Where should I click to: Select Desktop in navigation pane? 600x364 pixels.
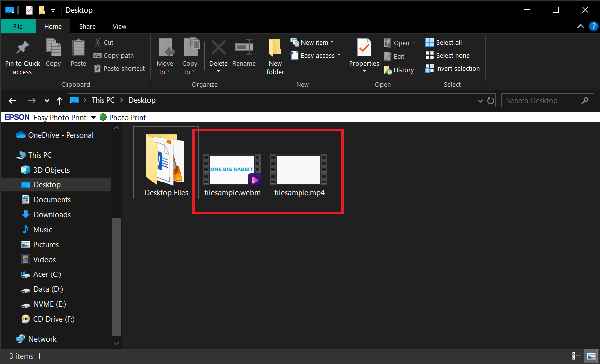(47, 185)
